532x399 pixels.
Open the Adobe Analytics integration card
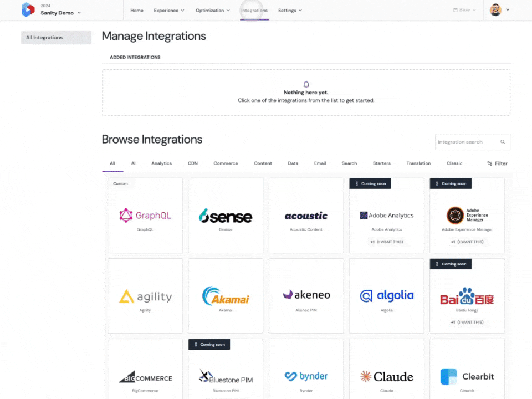point(386,216)
